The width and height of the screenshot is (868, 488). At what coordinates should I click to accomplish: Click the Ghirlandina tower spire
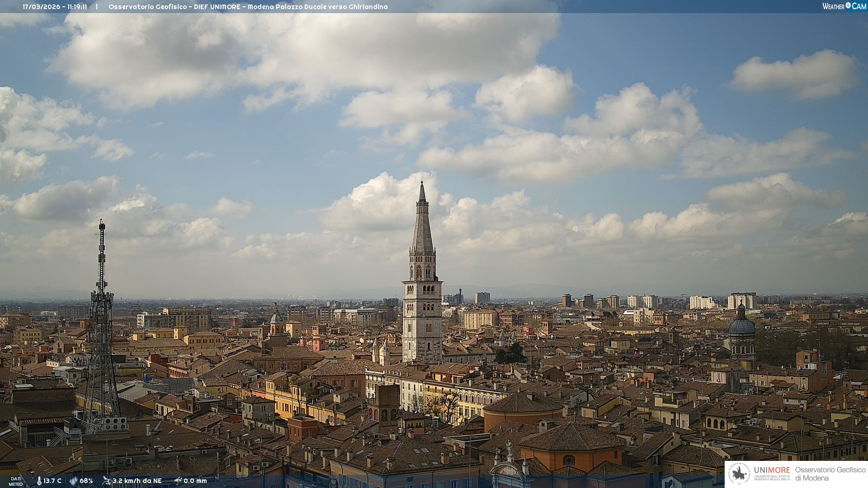coord(422,226)
